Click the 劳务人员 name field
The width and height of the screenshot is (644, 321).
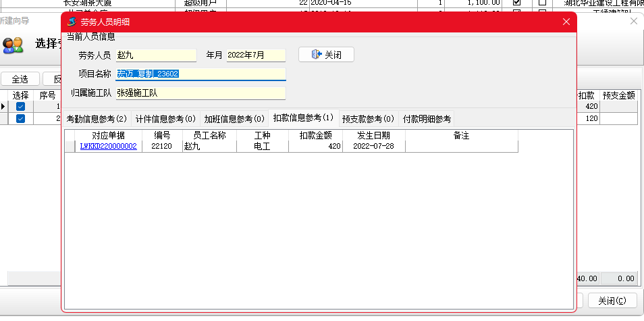coord(155,55)
